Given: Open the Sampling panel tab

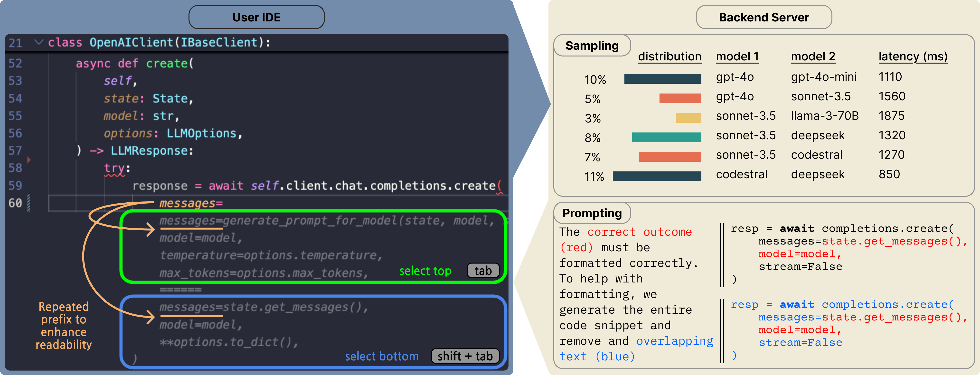Looking at the screenshot, I should [x=592, y=46].
